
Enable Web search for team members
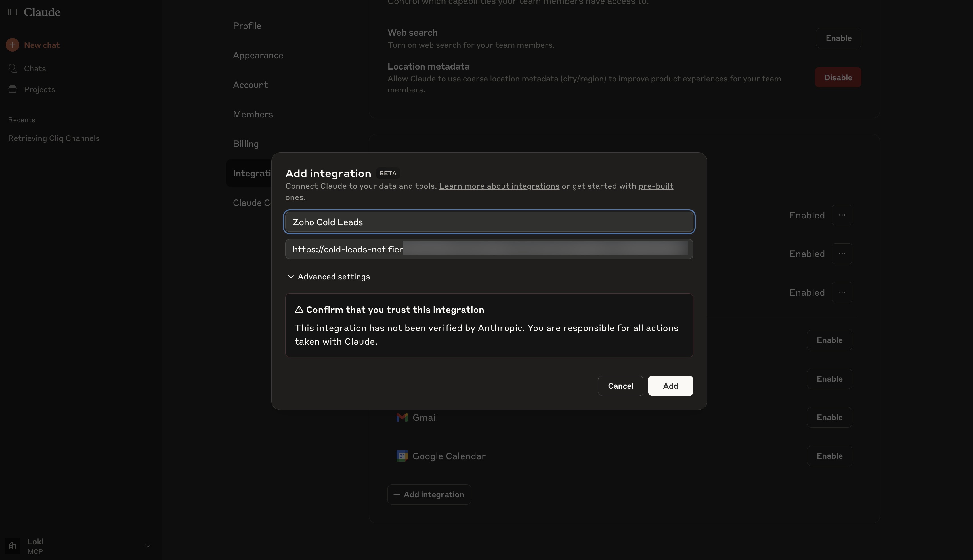coord(838,38)
